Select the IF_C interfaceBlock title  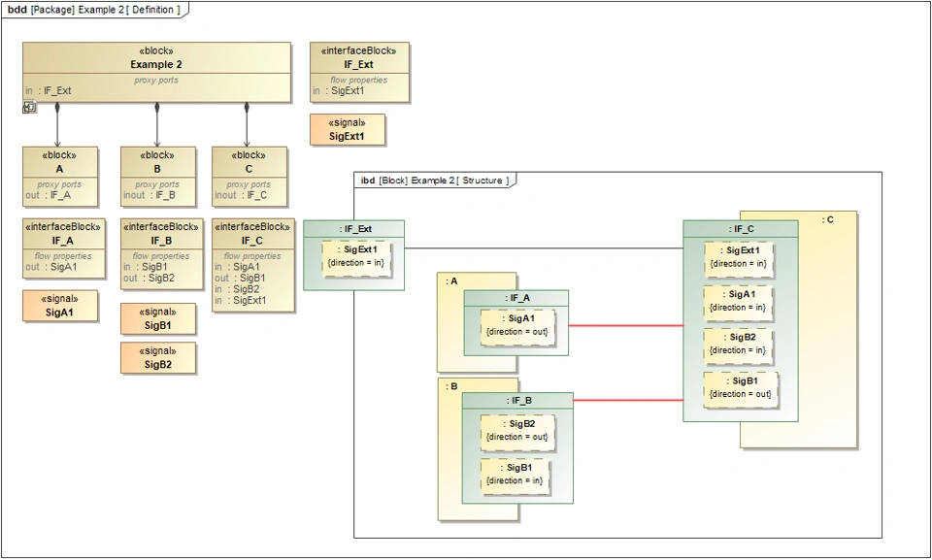[252, 240]
